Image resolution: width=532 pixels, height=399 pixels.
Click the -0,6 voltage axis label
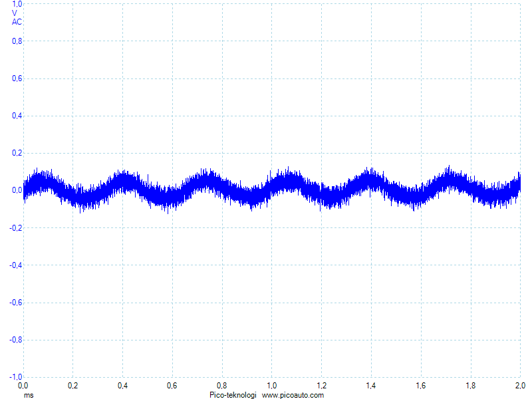[x=15, y=303]
